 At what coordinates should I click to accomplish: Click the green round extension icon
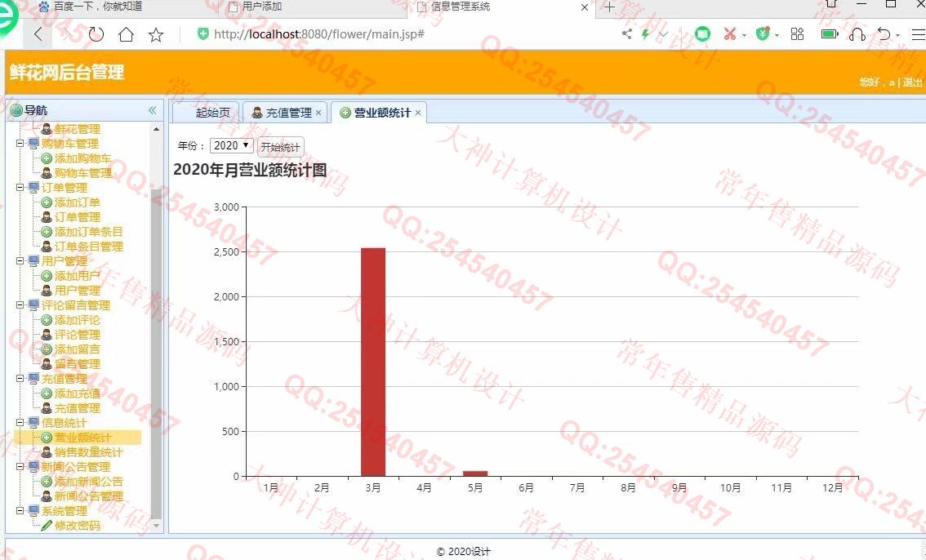(x=702, y=33)
